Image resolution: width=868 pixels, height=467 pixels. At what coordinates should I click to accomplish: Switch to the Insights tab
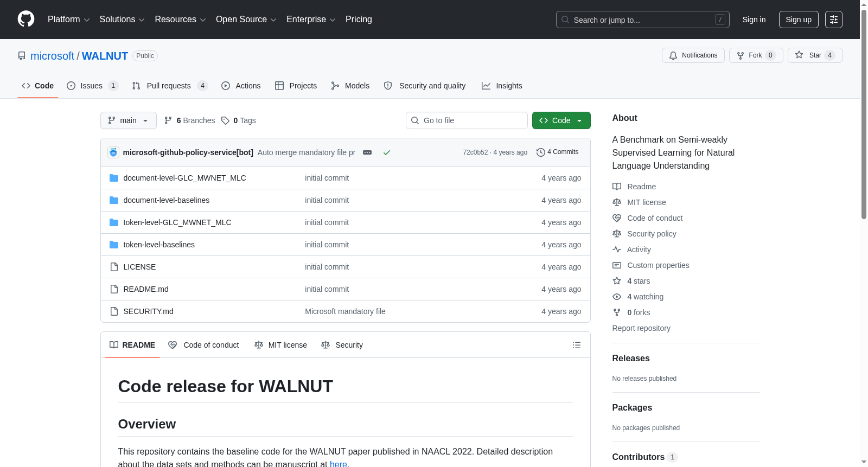tap(502, 86)
